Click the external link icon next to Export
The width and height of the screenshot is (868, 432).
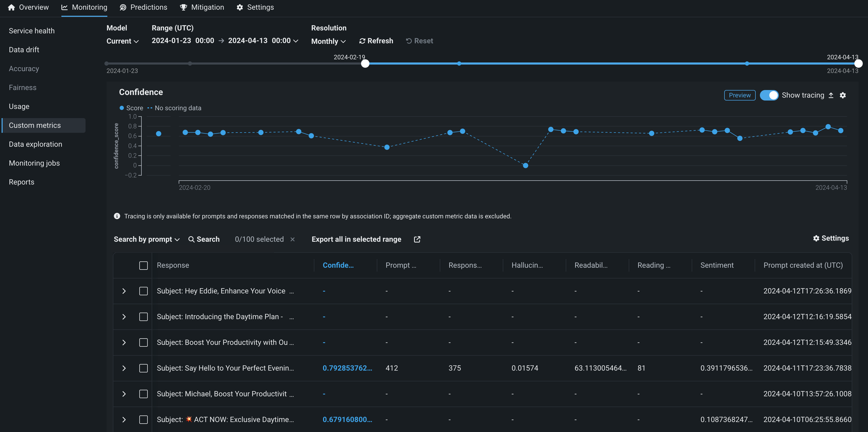[x=417, y=239]
